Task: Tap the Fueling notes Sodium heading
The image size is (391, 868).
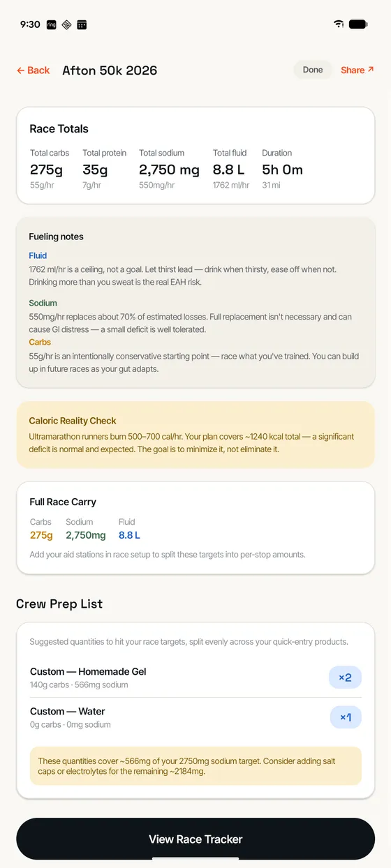Action: 43,304
